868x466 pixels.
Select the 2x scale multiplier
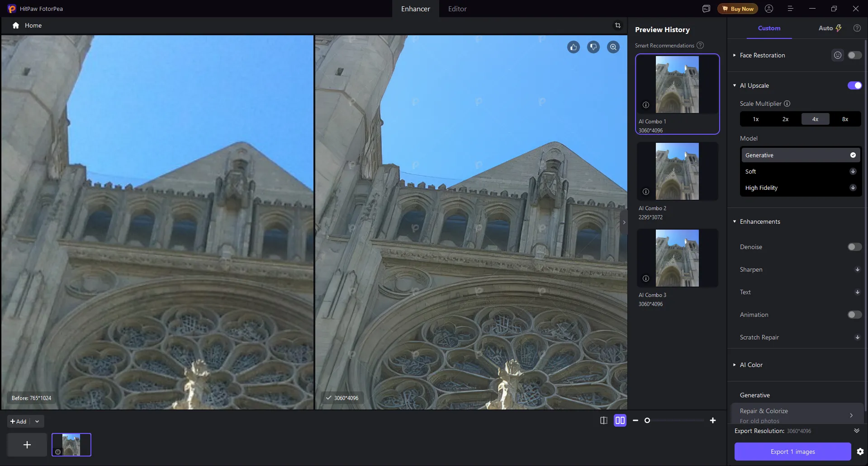[x=786, y=119]
